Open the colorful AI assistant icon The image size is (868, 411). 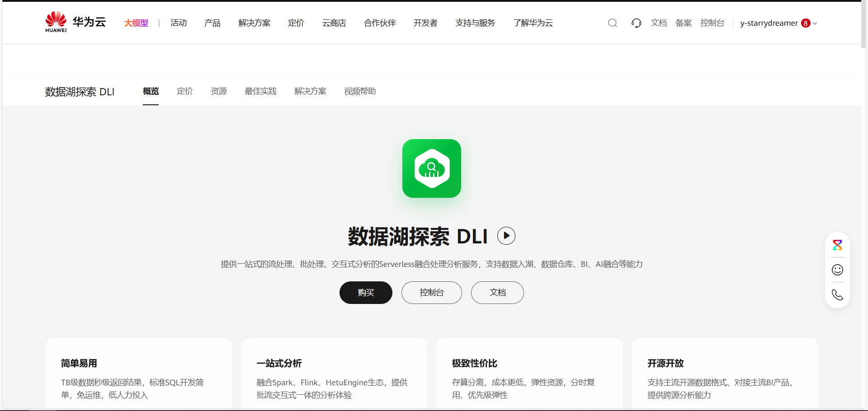[837, 245]
